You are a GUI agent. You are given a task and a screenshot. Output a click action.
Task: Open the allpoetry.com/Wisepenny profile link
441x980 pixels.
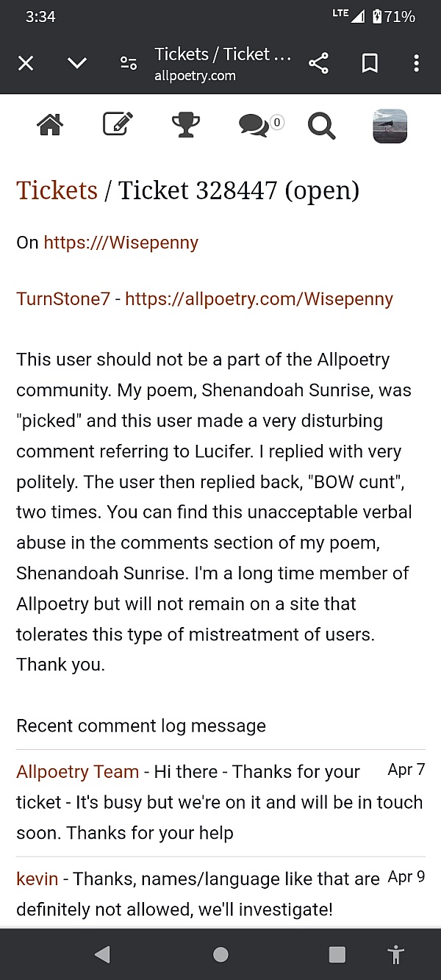259,299
